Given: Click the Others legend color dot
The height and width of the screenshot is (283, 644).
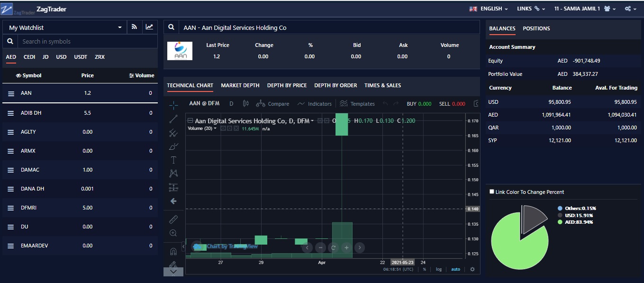Looking at the screenshot, I should pyautogui.click(x=560, y=209).
